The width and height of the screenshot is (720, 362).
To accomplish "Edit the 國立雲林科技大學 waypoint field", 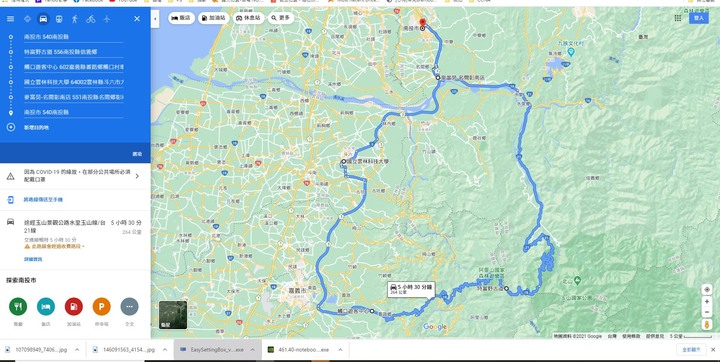I will tap(73, 82).
